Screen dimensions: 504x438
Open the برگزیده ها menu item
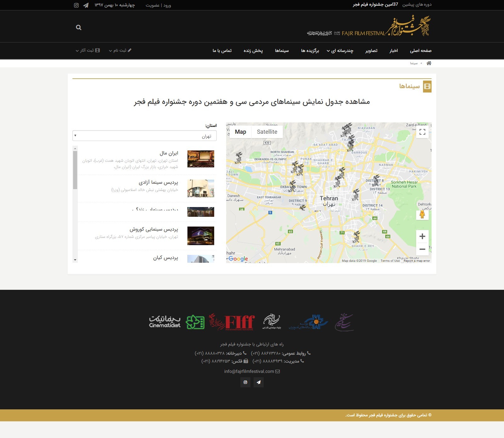coord(310,51)
